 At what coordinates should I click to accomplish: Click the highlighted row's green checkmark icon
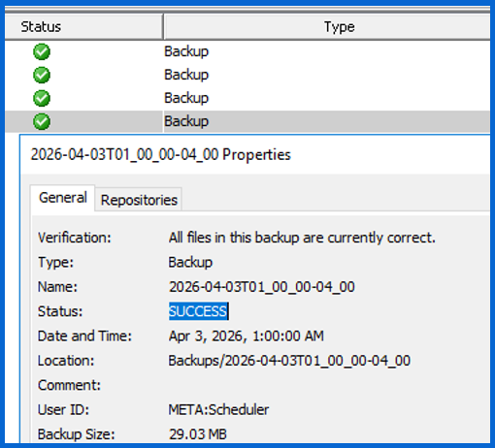pyautogui.click(x=42, y=121)
